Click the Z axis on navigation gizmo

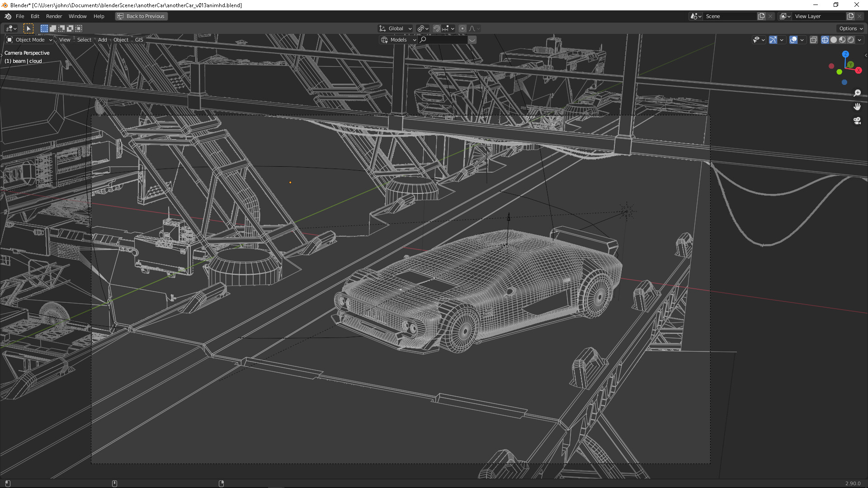845,54
